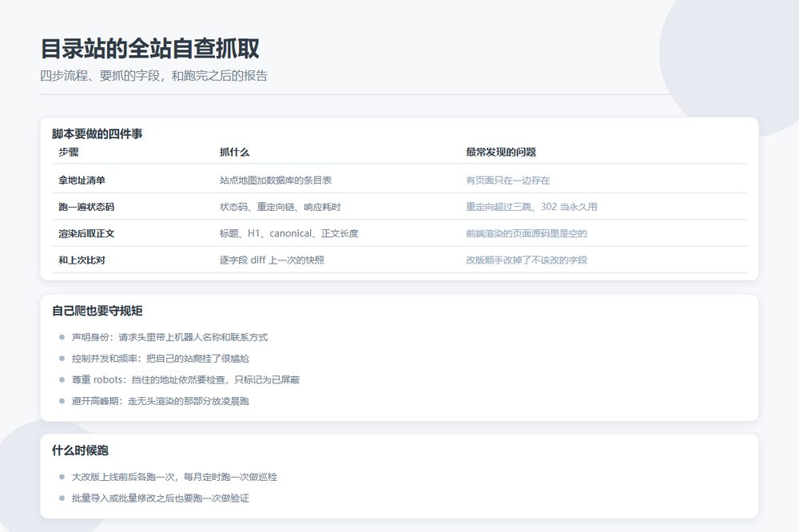The image size is (799, 532).
Task: Click the title 目录站的全站自查抓取
Action: point(150,49)
